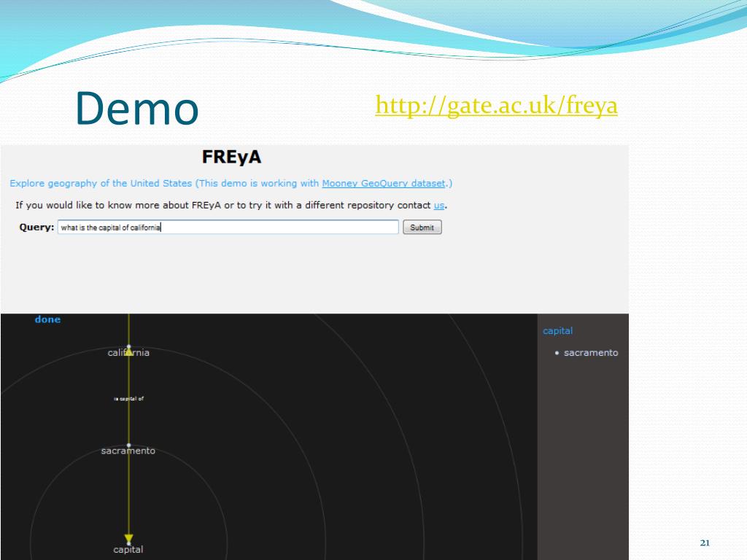Focus the Query input field
The width and height of the screenshot is (747, 560).
(x=228, y=227)
